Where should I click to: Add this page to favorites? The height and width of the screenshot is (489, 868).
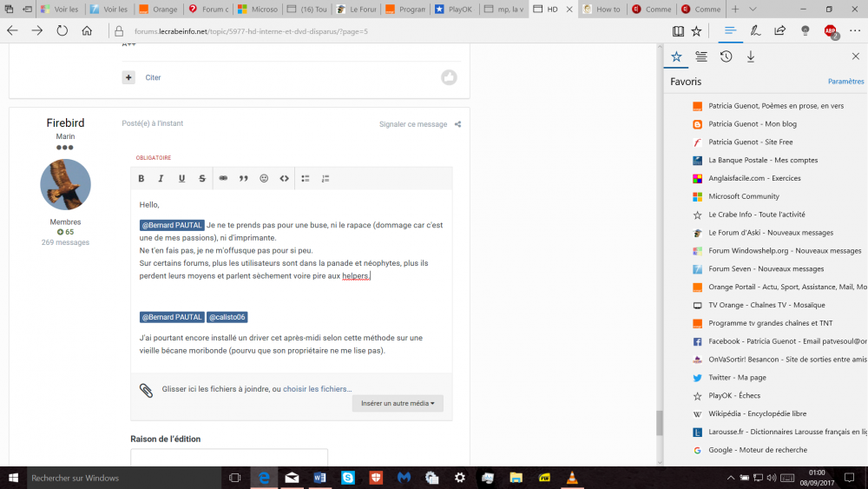[x=696, y=31]
